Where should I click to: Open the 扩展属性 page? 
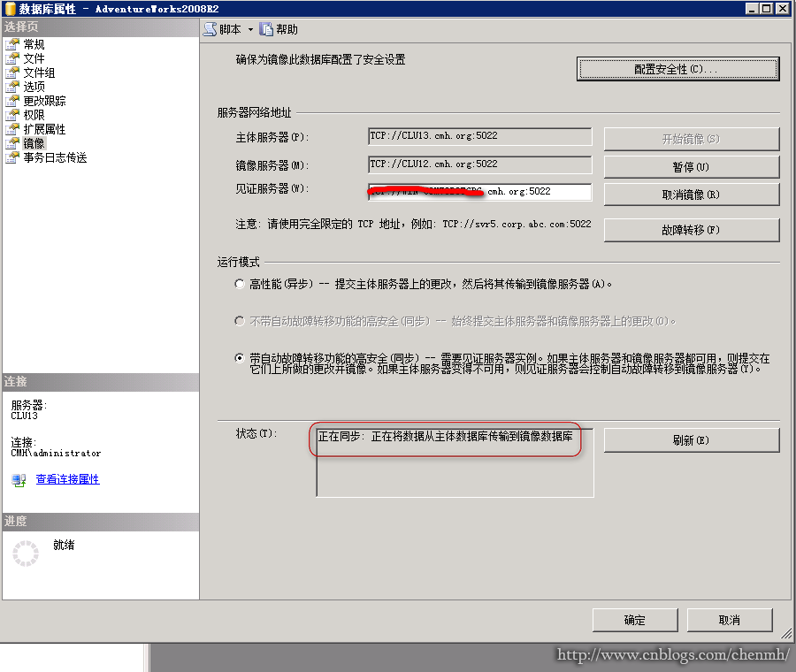(x=44, y=129)
